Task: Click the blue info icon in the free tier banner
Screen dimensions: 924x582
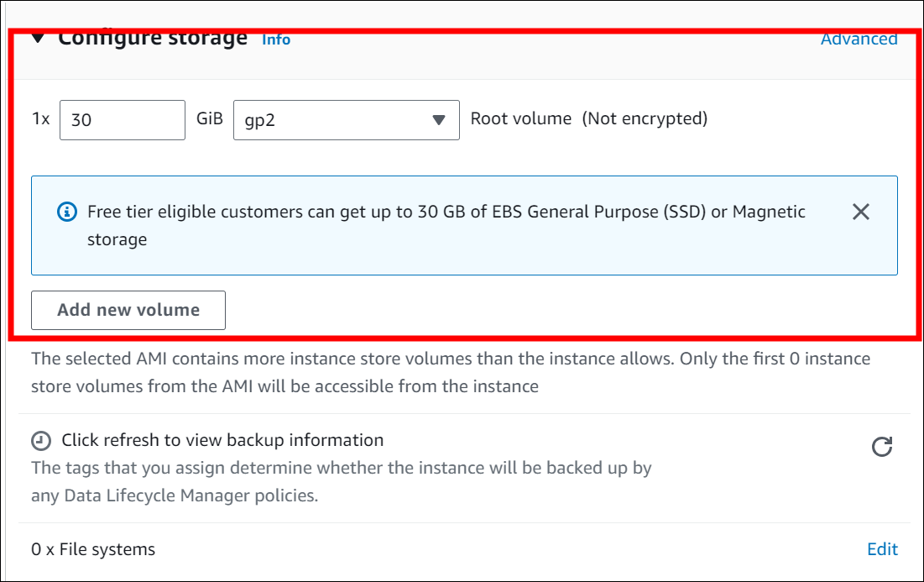Action: 66,212
